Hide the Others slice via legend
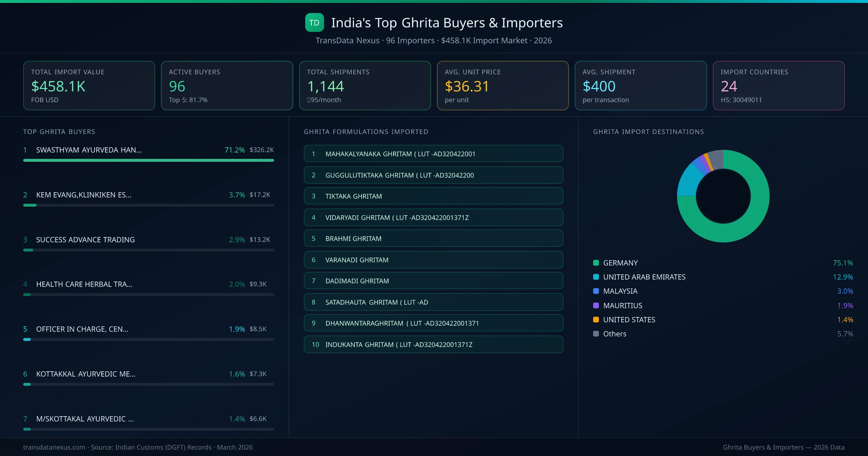Screen dimensions: 868x456 (x=614, y=334)
